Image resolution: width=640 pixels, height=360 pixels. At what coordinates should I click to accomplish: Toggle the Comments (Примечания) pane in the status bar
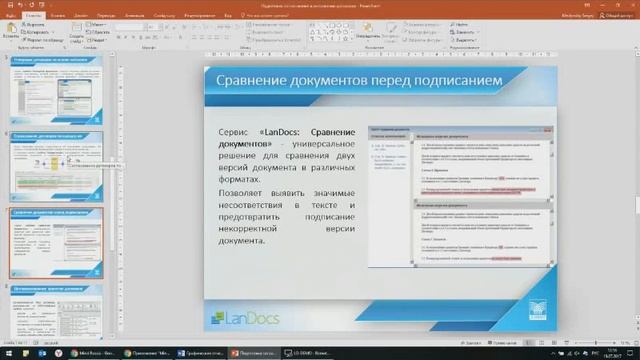(502, 343)
